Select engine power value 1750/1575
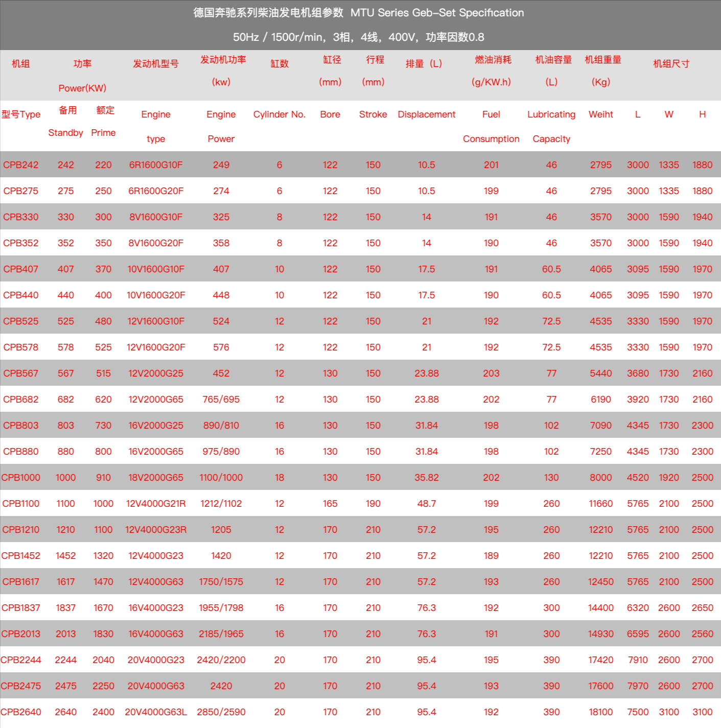Screen dimensions: 721x728 (221, 582)
